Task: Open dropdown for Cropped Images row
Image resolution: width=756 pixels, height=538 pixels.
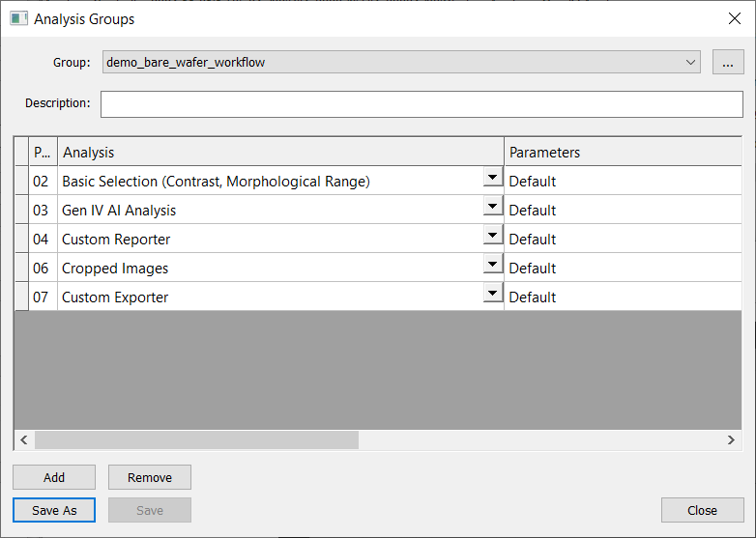Action: 492,266
